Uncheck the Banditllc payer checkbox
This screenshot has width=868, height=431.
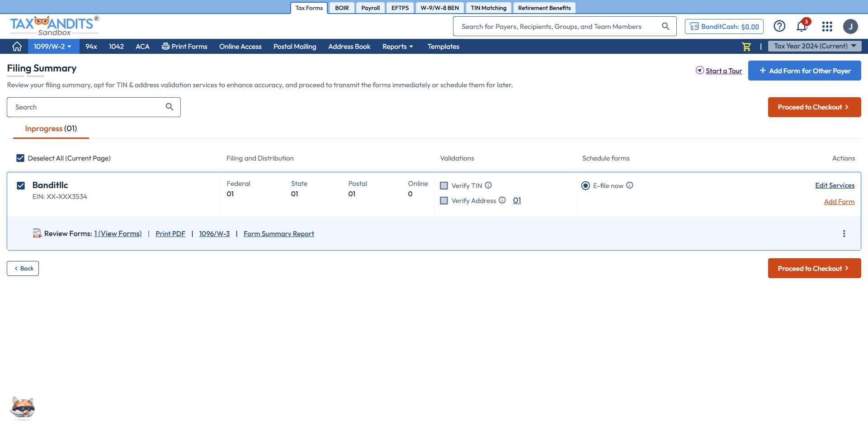pyautogui.click(x=21, y=185)
